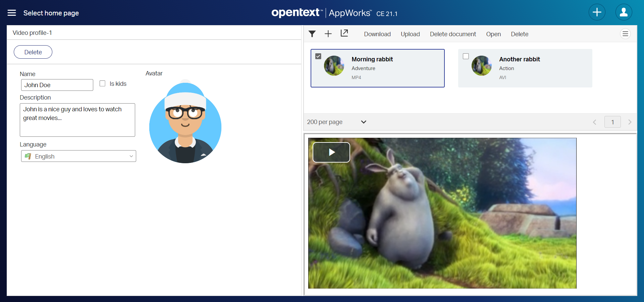Play the rabbit video
644x302 pixels.
(x=331, y=153)
